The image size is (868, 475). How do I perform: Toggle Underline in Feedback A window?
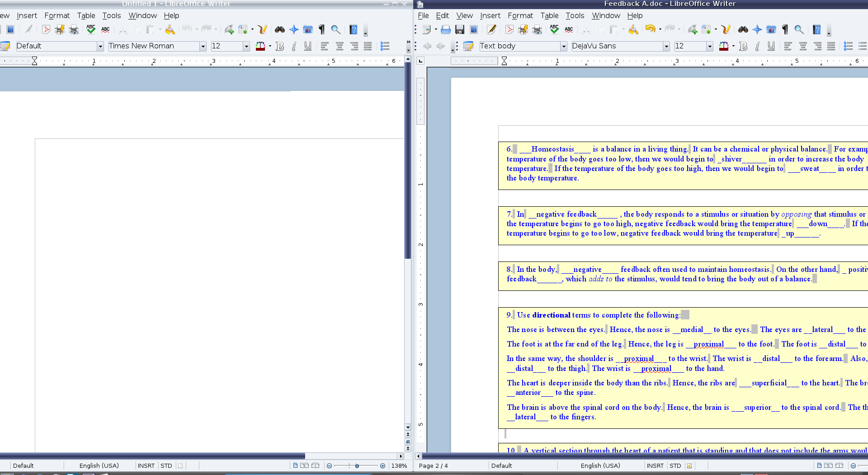(771, 46)
